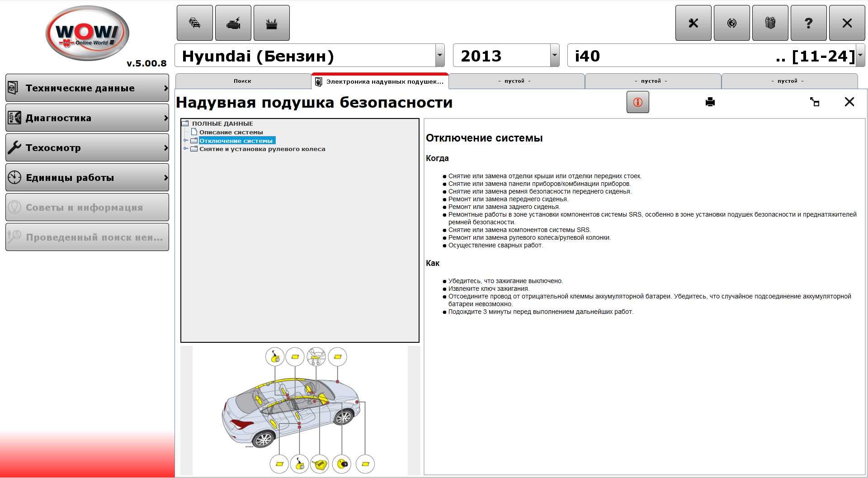
Task: Click bottom seatbelt pretensioner diagram icon
Action: coord(299,464)
